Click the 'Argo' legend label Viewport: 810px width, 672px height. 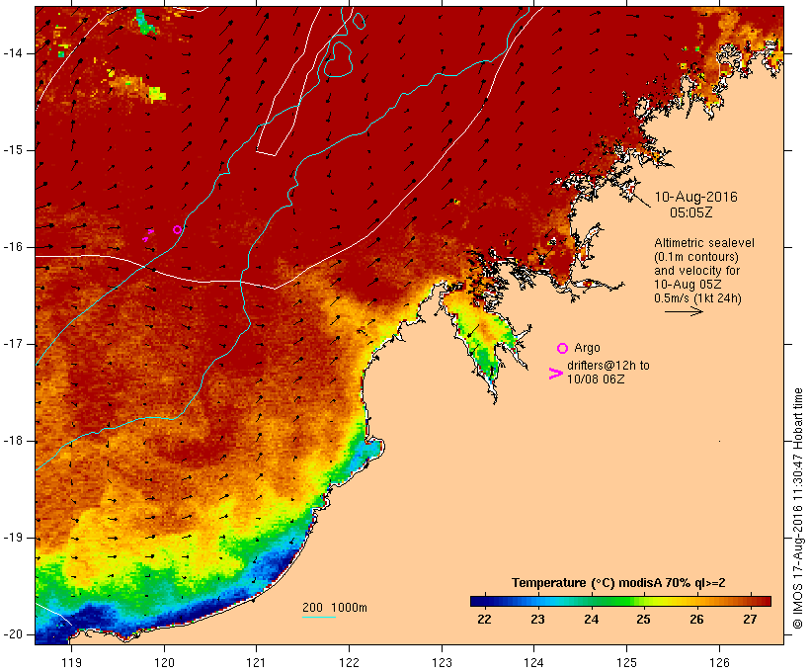[x=587, y=348]
